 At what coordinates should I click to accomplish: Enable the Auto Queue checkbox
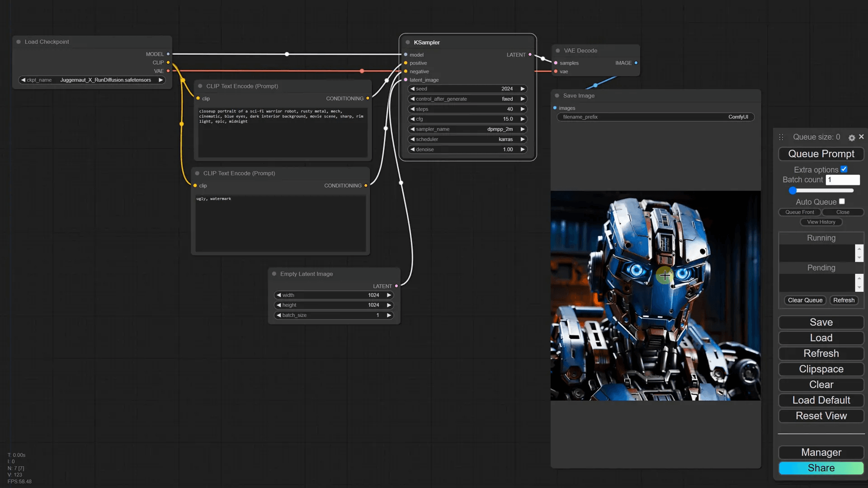[x=842, y=202]
